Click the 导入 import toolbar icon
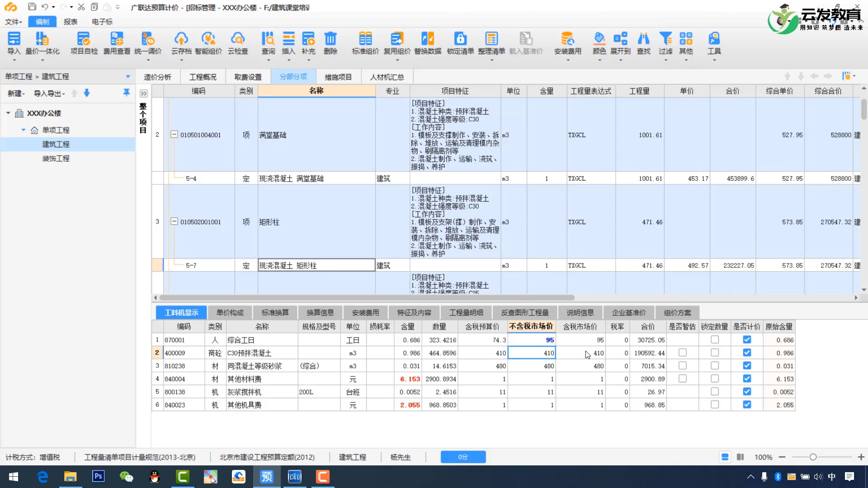Image resolution: width=868 pixels, height=488 pixels. 14,43
